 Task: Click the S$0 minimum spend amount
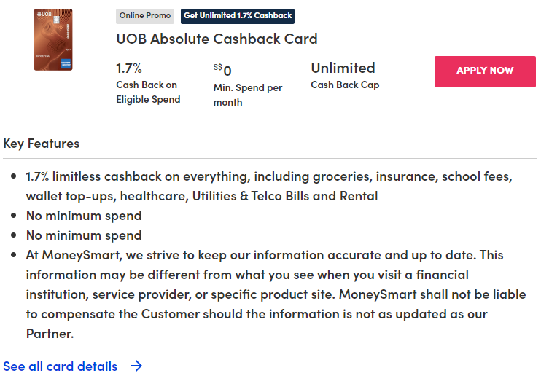tap(227, 71)
